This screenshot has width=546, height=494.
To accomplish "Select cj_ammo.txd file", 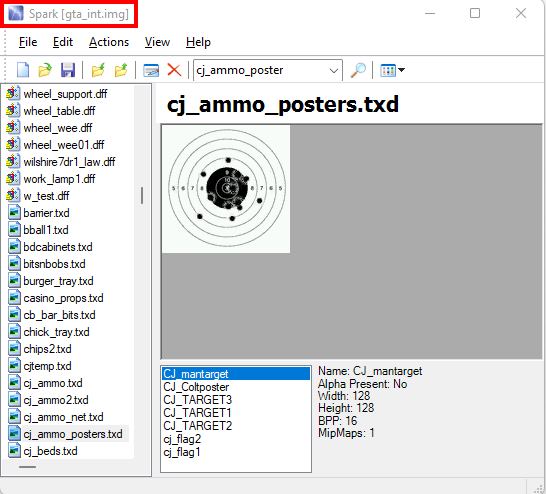I will coord(53,383).
